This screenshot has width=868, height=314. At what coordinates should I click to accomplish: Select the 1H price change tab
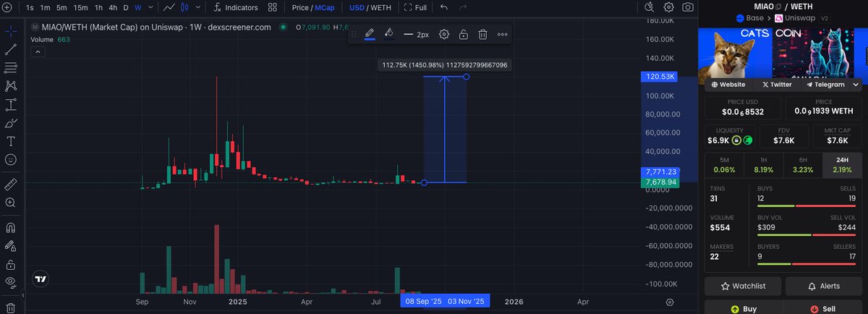point(763,165)
